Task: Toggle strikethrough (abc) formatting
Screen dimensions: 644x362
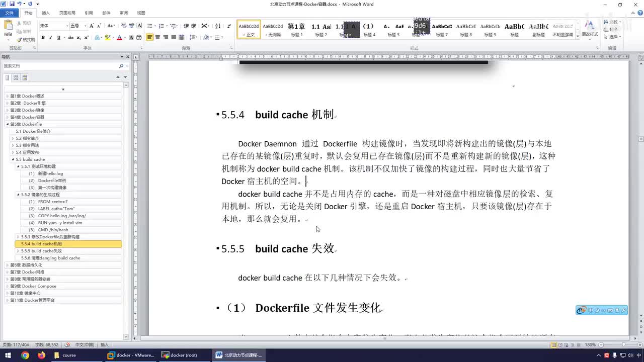Action: [x=70, y=38]
